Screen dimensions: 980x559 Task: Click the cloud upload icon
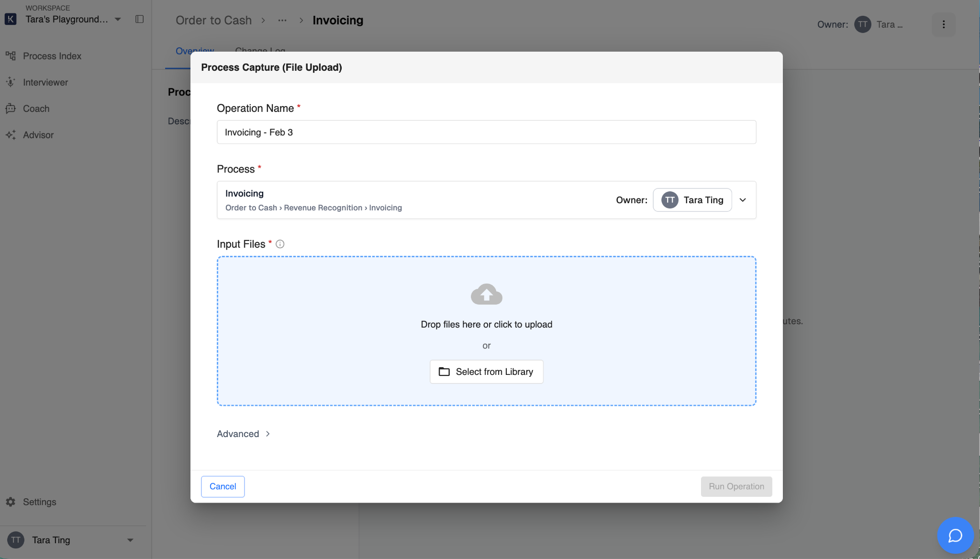486,294
